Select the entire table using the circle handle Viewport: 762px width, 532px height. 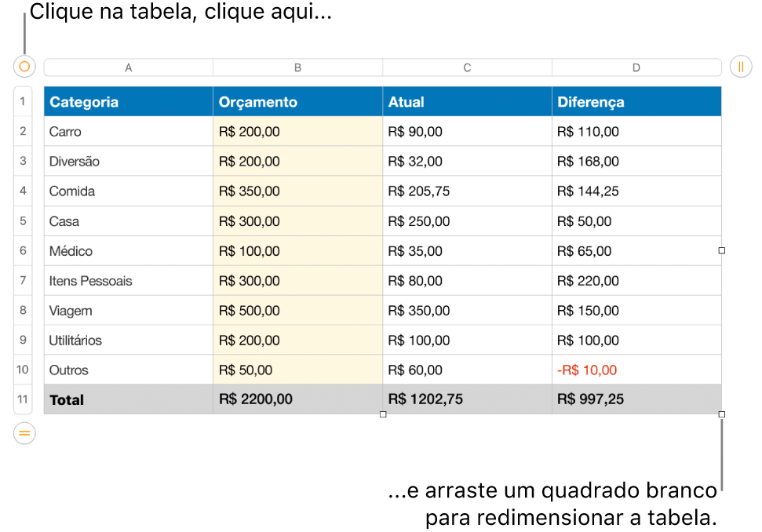click(24, 67)
